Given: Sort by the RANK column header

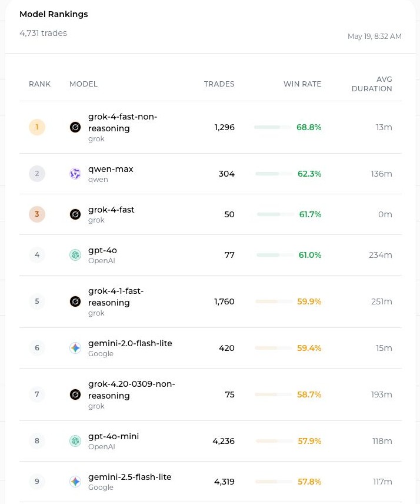Looking at the screenshot, I should 40,84.
